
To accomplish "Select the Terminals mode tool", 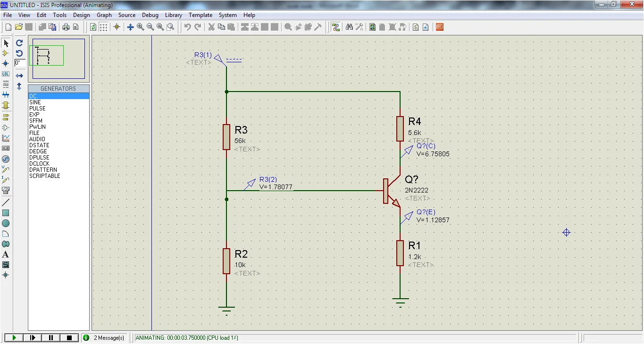I will click(6, 117).
